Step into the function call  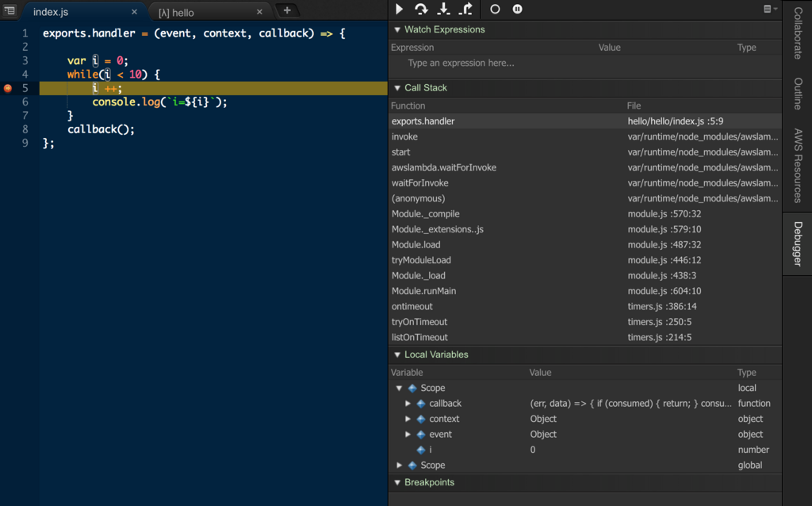coord(443,10)
